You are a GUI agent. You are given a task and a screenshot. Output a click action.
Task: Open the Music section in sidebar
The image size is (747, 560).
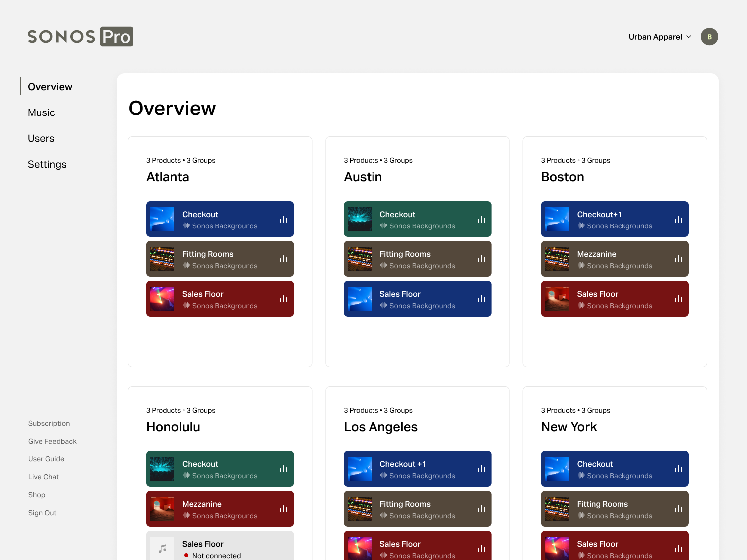pos(41,112)
